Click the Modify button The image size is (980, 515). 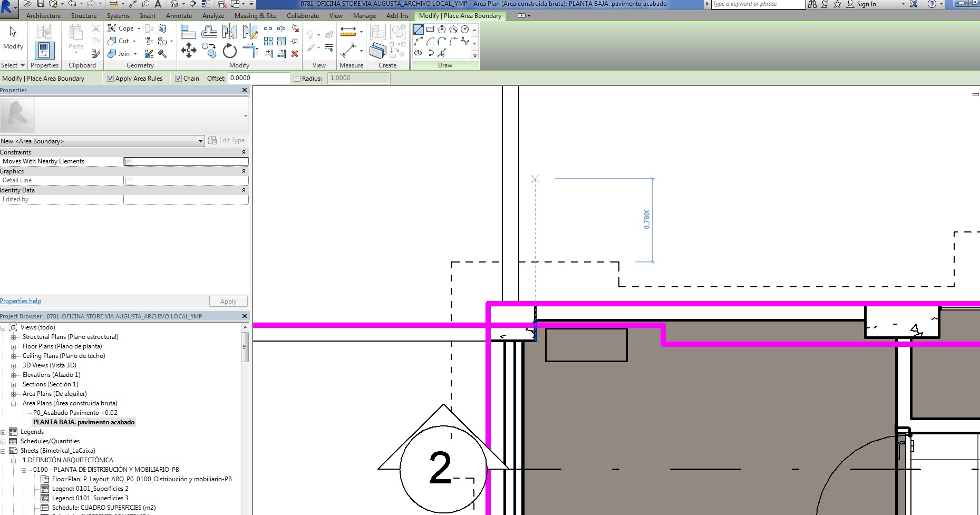[13, 38]
